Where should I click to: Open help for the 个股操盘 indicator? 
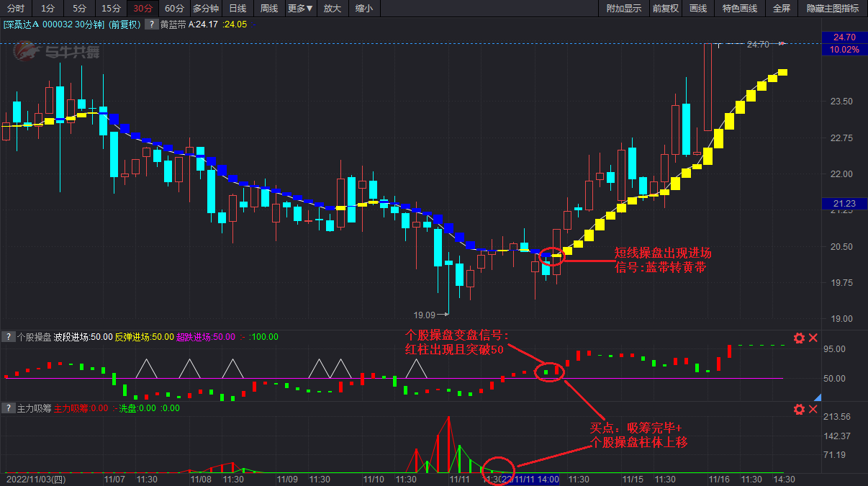coord(8,336)
